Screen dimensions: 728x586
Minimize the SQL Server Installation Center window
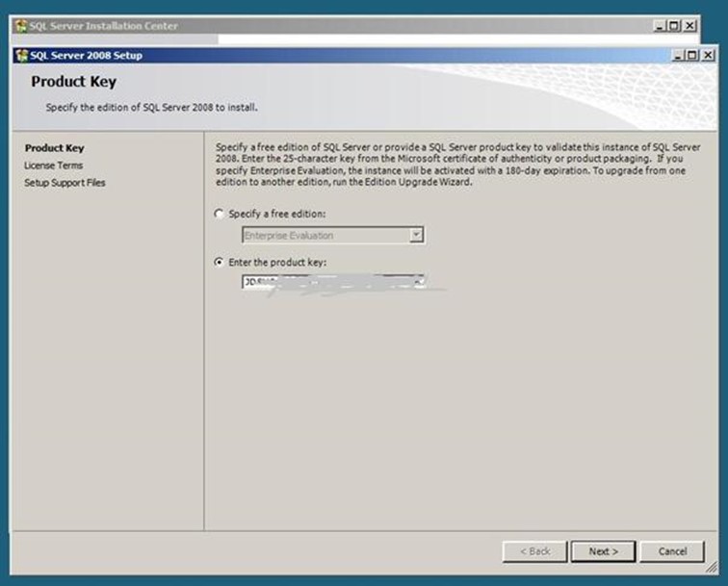click(x=660, y=26)
